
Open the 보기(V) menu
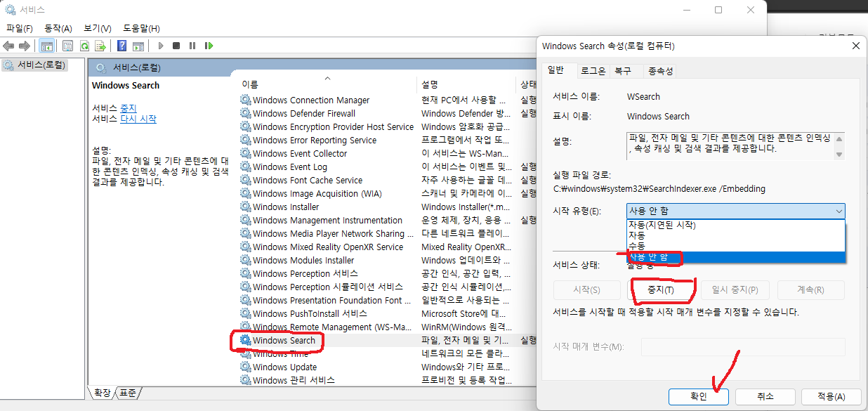pyautogui.click(x=98, y=28)
